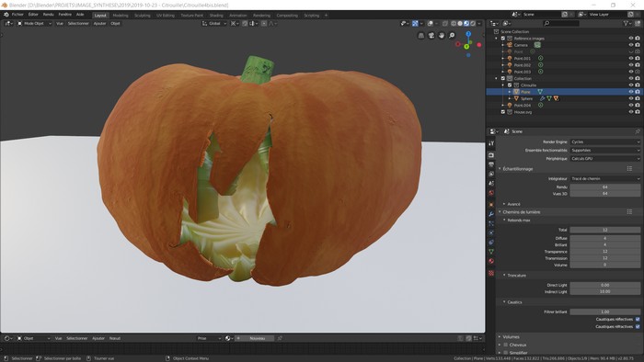Open the Global transform orientation dropdown

214,23
